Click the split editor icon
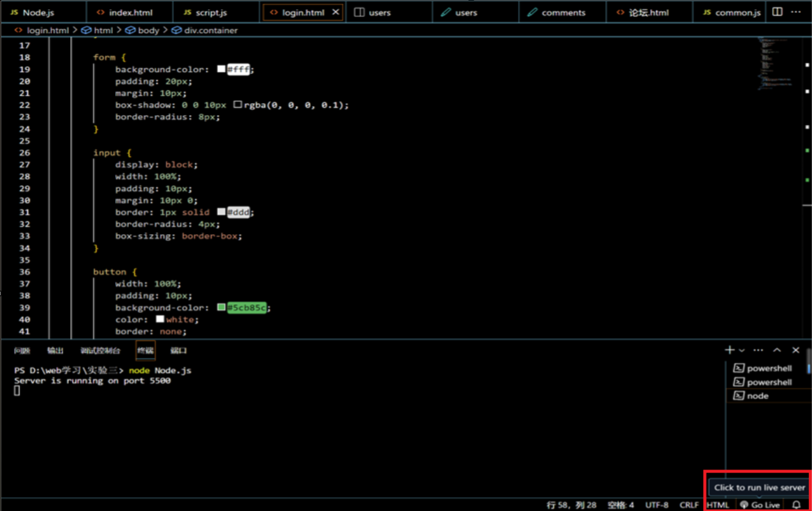Screen dimensions: 812x511 [777, 12]
